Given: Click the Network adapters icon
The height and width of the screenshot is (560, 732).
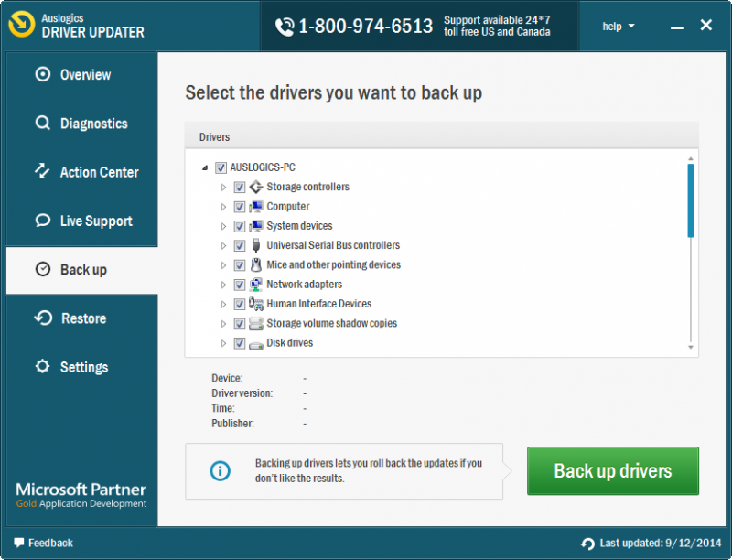Looking at the screenshot, I should 256,285.
